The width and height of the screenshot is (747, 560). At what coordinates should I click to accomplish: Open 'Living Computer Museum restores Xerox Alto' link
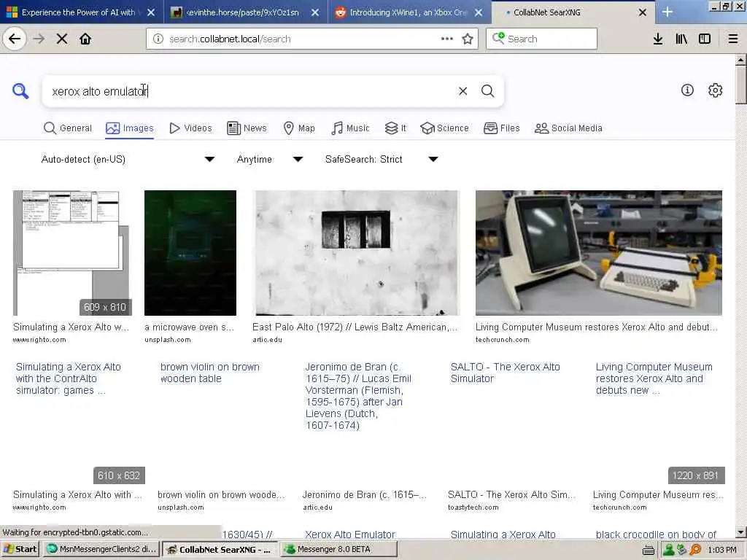(x=654, y=378)
